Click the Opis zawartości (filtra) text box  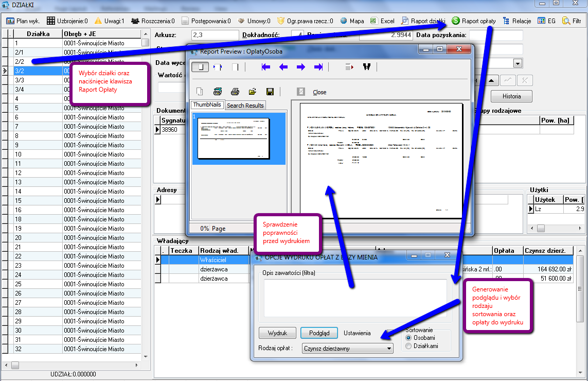coord(355,298)
